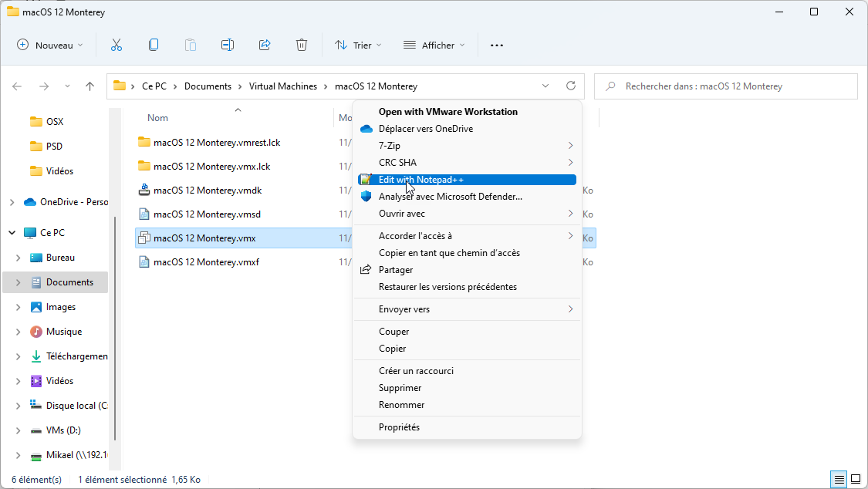Open the 7-Zip submenu
Image resolution: width=868 pixels, height=489 pixels.
coord(468,146)
